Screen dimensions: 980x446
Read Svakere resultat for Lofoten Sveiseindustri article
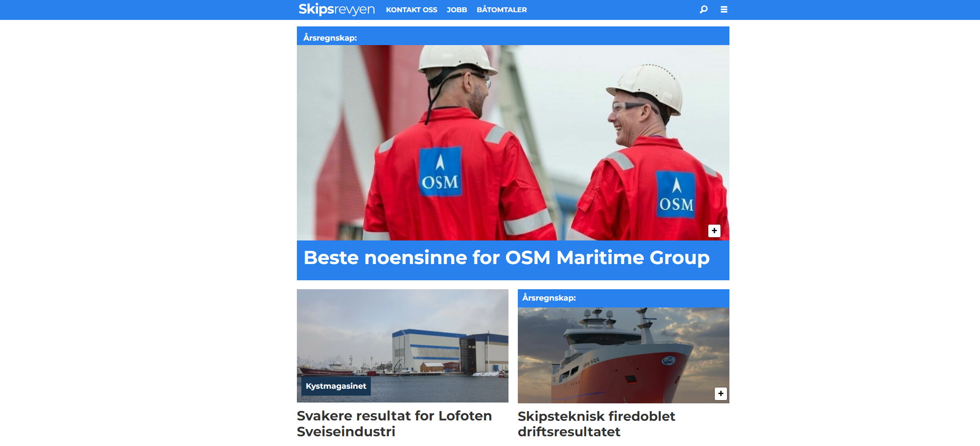tap(394, 423)
